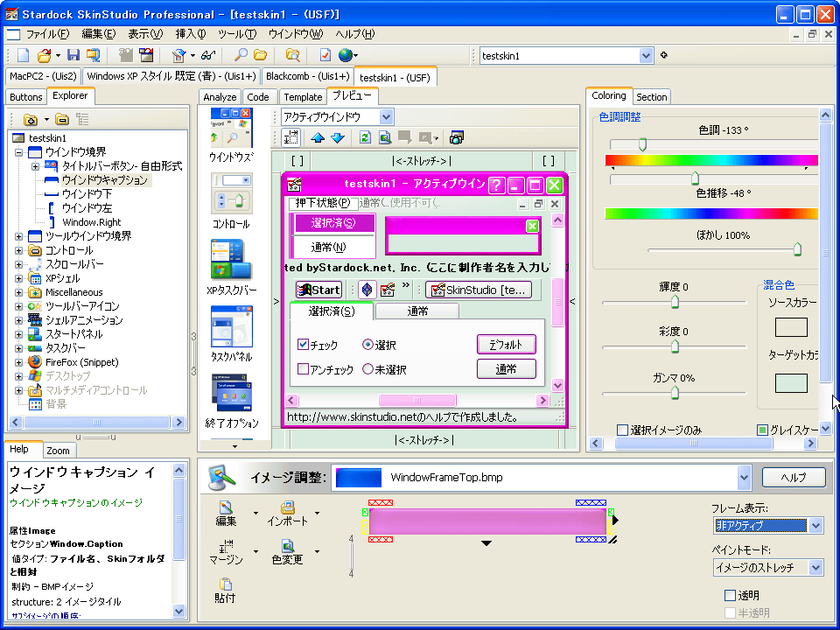Click the add folder icon in Explorer
The image size is (840, 630).
coord(31,119)
